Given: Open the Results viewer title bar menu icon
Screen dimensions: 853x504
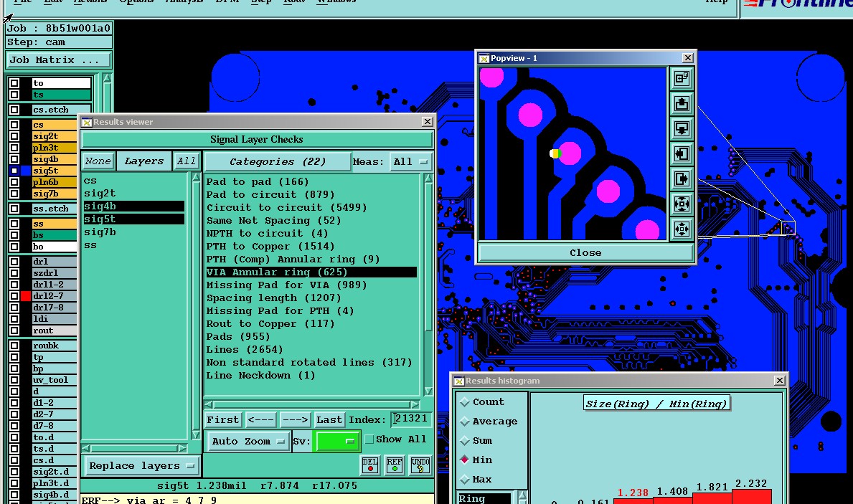Looking at the screenshot, I should coord(87,123).
